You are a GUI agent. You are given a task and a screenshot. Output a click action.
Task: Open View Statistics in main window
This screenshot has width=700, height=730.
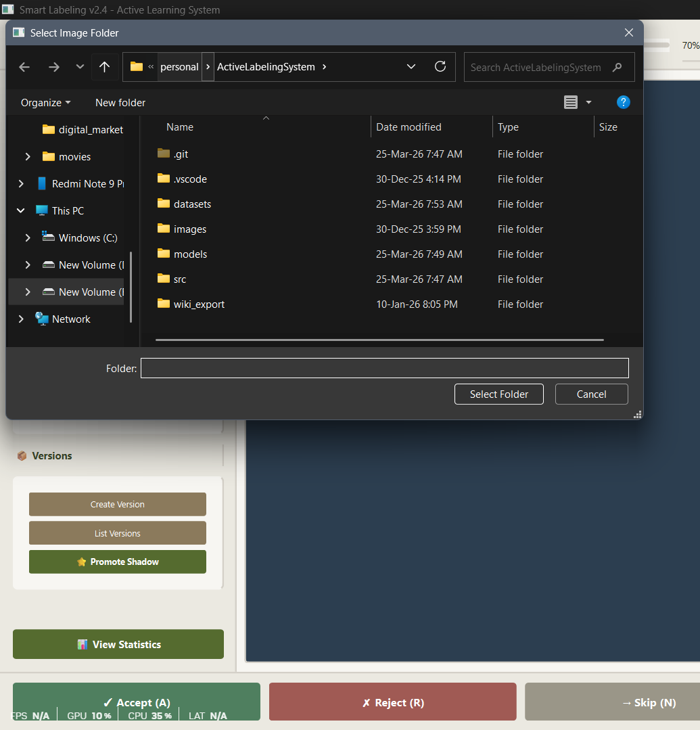pos(118,644)
